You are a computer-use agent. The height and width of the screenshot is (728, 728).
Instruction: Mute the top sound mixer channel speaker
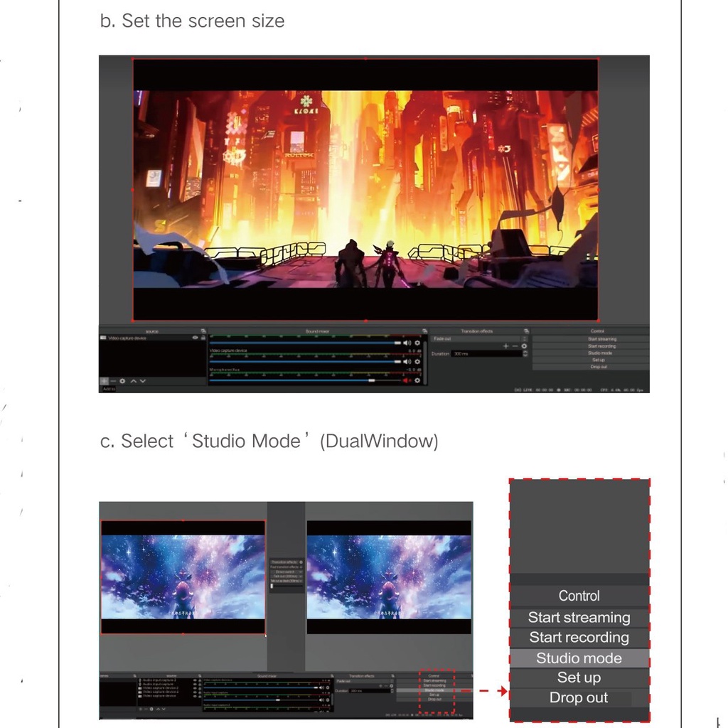click(407, 343)
